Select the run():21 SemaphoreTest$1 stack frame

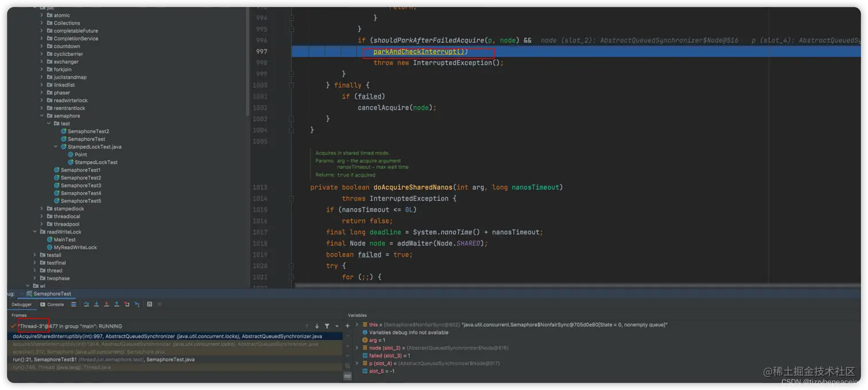(x=175, y=360)
